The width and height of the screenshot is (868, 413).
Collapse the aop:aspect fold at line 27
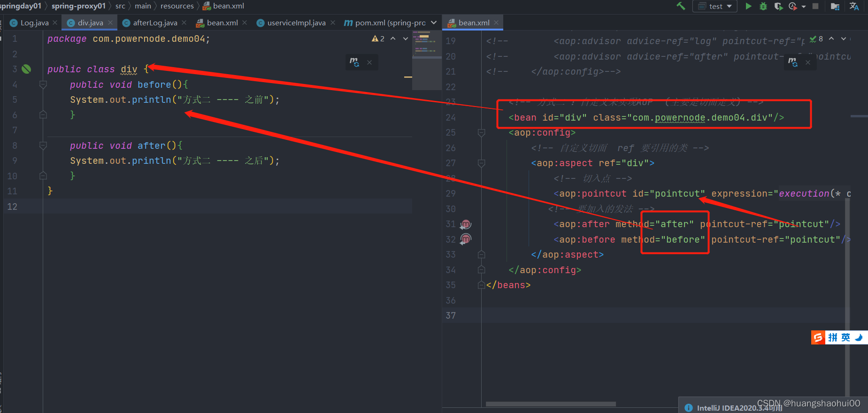(481, 163)
